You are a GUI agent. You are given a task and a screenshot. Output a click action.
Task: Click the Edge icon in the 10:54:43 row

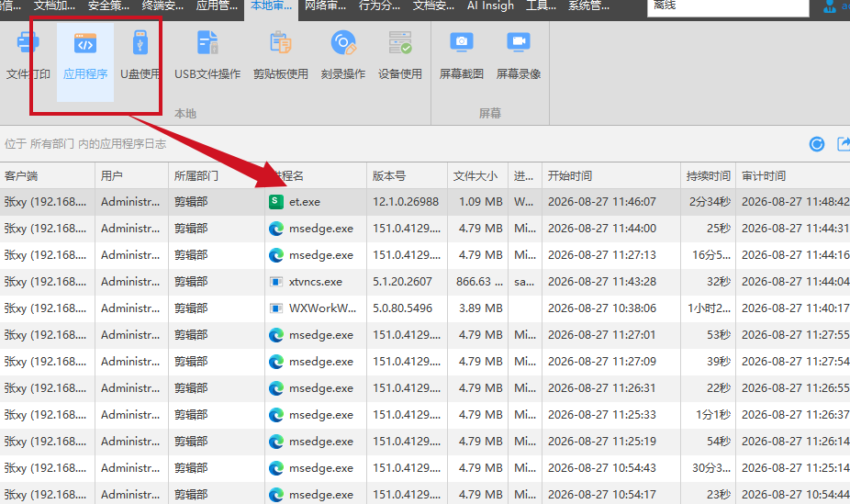pyautogui.click(x=276, y=468)
